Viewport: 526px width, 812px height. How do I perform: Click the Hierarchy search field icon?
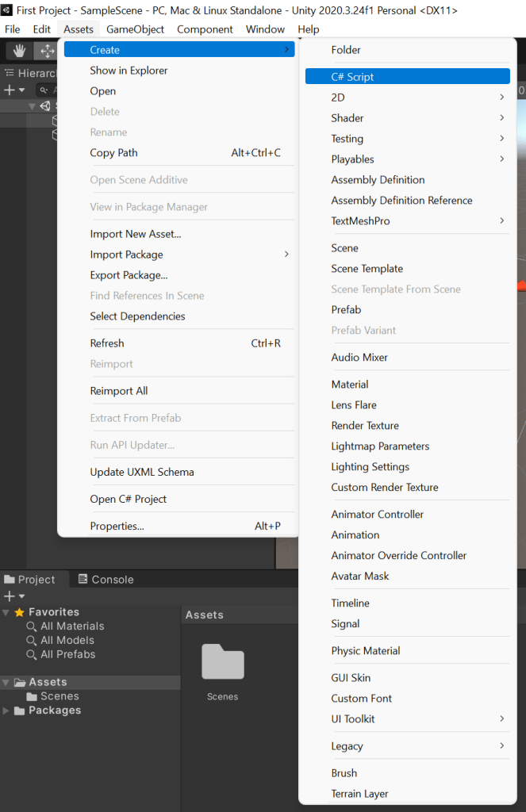click(x=44, y=90)
